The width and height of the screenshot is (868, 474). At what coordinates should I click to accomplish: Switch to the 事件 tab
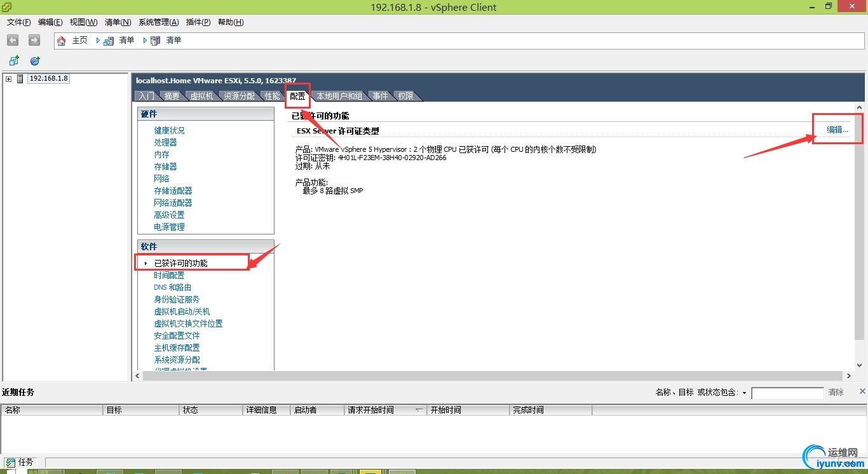click(380, 96)
